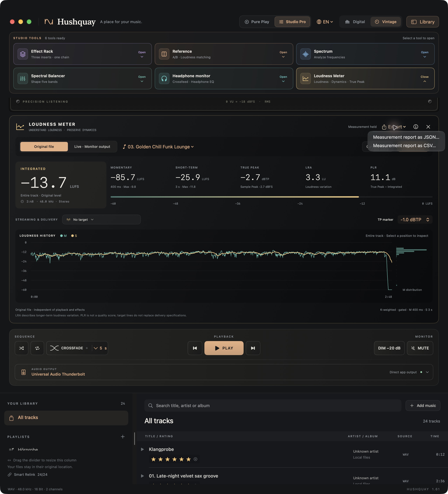This screenshot has height=494, width=448.
Task: Select the Original file tab
Action: [x=44, y=146]
